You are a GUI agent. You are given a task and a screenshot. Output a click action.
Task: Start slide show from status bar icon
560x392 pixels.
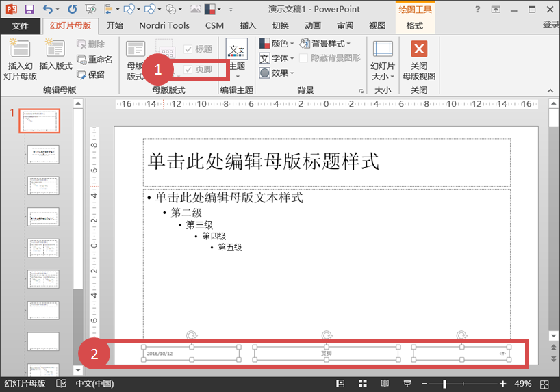pyautogui.click(x=407, y=383)
